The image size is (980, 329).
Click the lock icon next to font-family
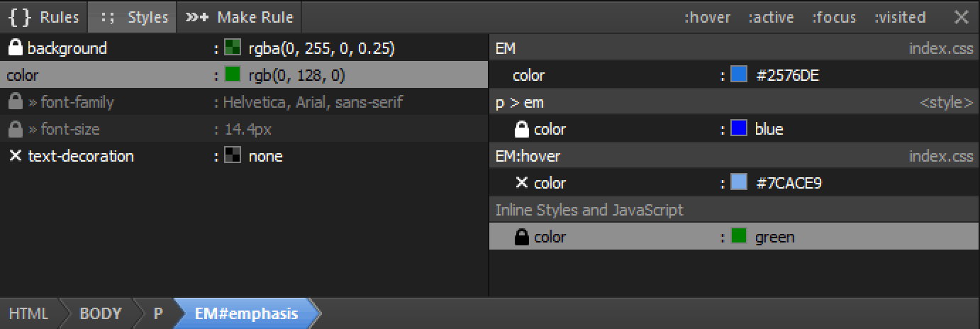[15, 102]
